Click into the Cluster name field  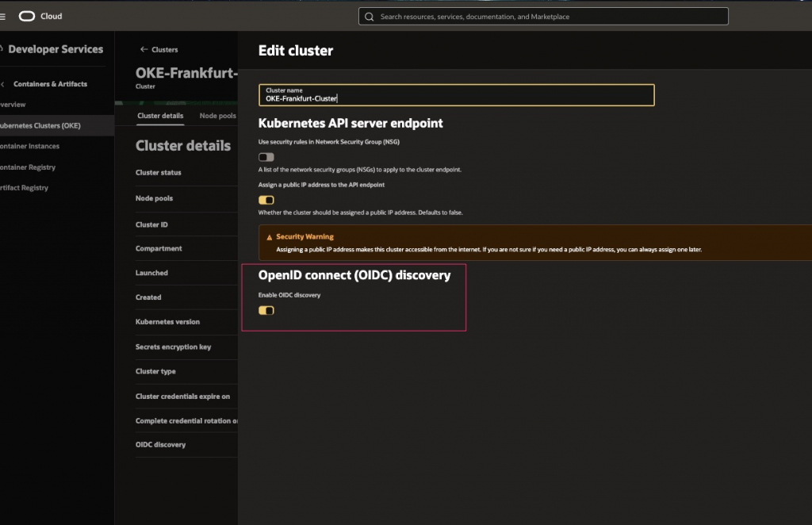[x=456, y=95]
